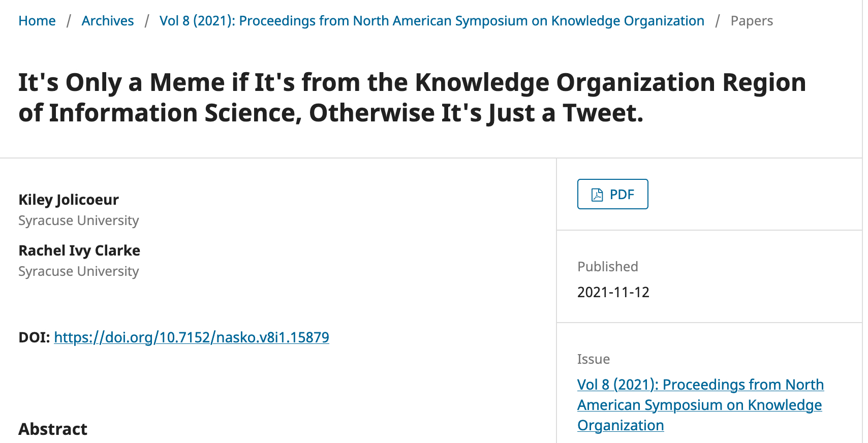Click Syracuse University under Kiley Jolicoeur
This screenshot has height=443, width=868.
[79, 220]
